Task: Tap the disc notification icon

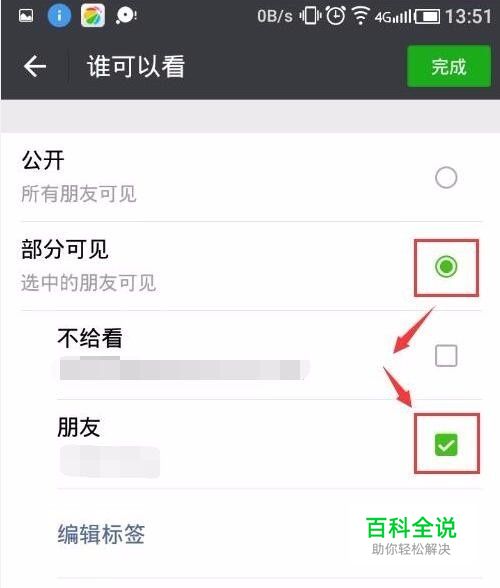Action: (x=126, y=16)
